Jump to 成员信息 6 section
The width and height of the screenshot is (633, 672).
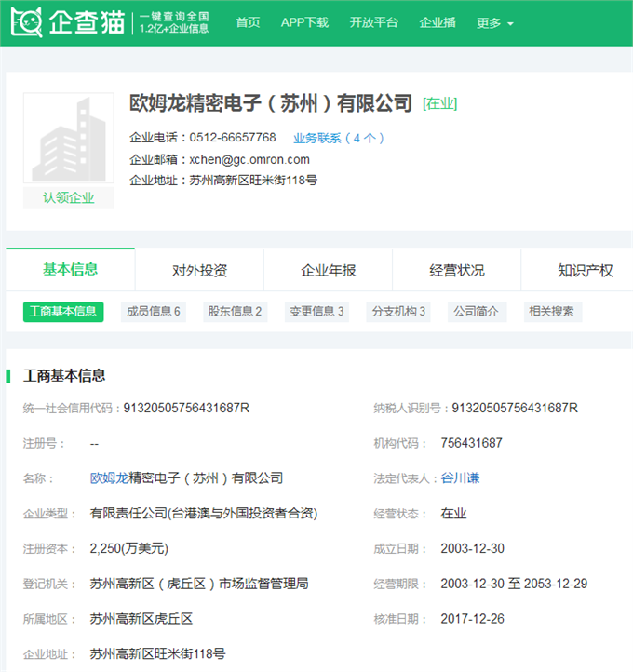pyautogui.click(x=153, y=312)
